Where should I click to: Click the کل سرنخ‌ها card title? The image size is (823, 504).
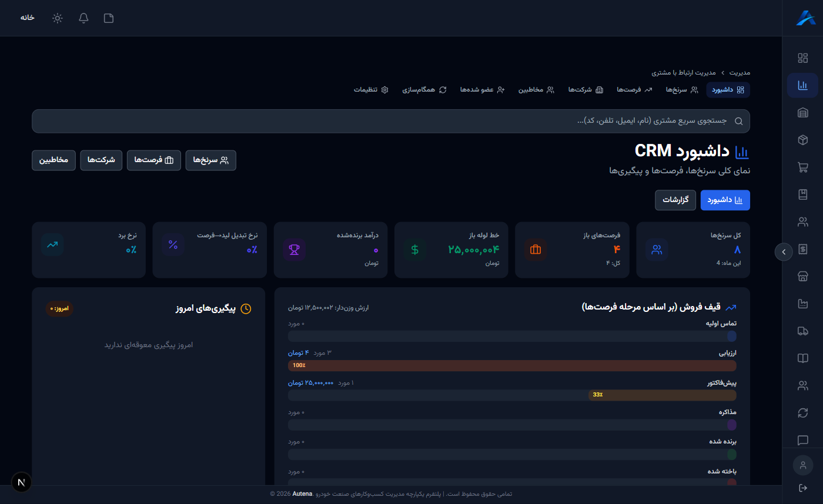726,235
